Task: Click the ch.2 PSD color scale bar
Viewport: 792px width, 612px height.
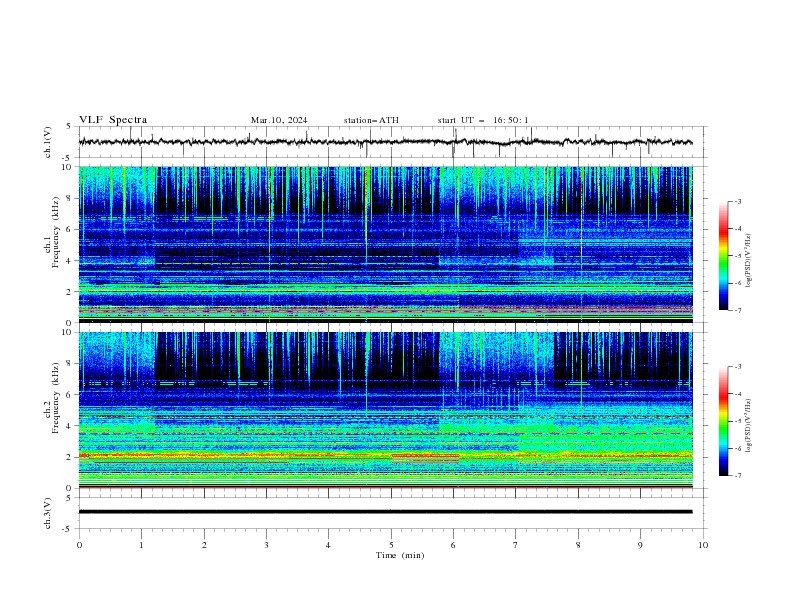Action: (x=723, y=421)
